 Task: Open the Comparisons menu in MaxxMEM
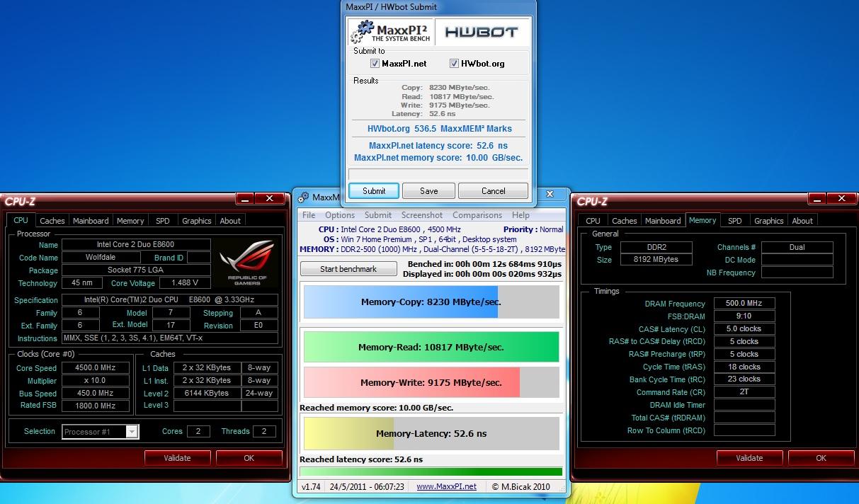tap(477, 215)
